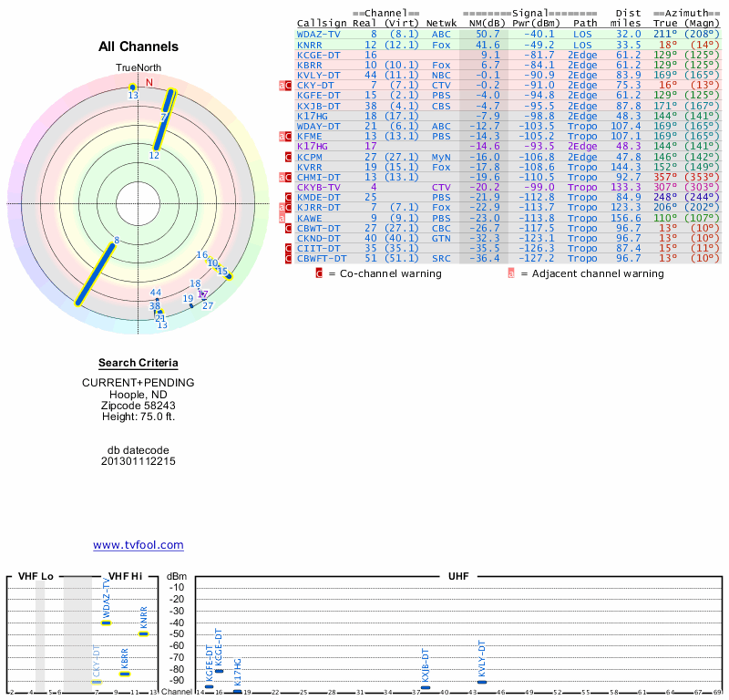The image size is (729, 700).
Task: Select the WDAZ-TV callsign in the table
Action: 319,34
